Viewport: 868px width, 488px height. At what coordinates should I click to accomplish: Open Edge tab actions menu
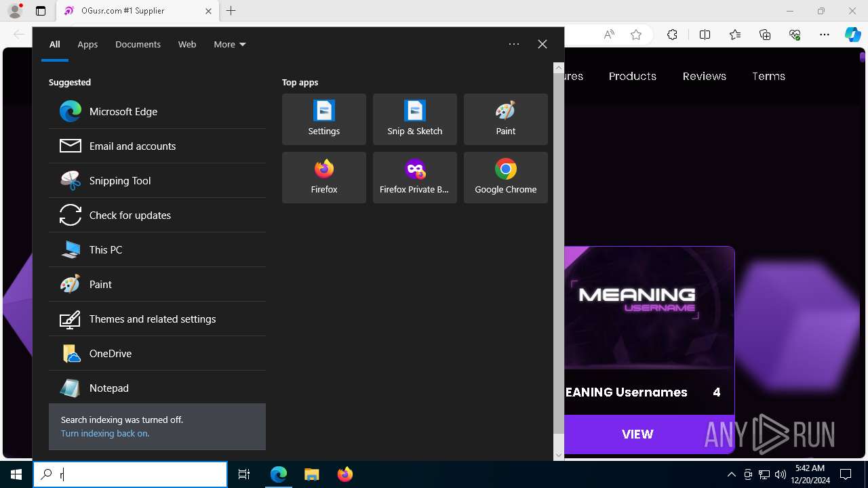click(x=41, y=11)
